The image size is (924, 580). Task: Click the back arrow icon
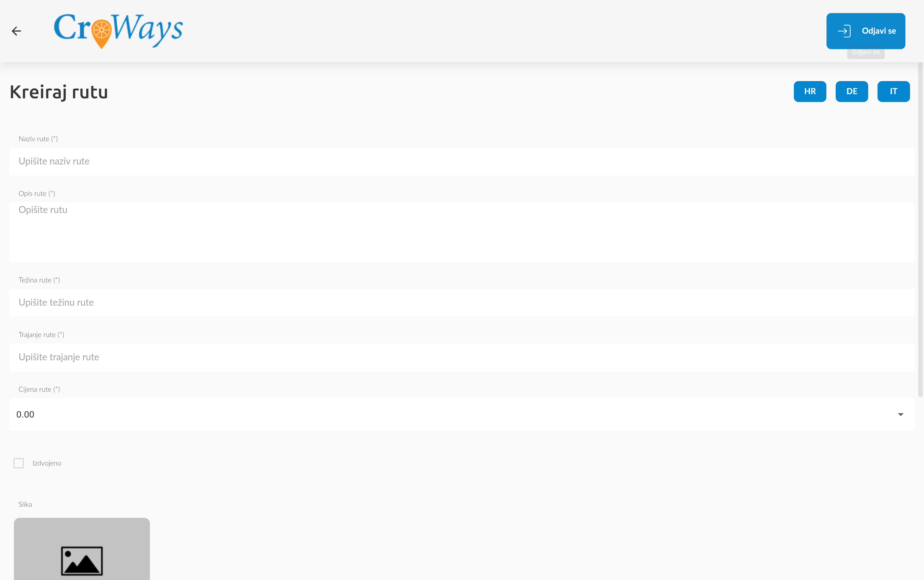pos(16,31)
